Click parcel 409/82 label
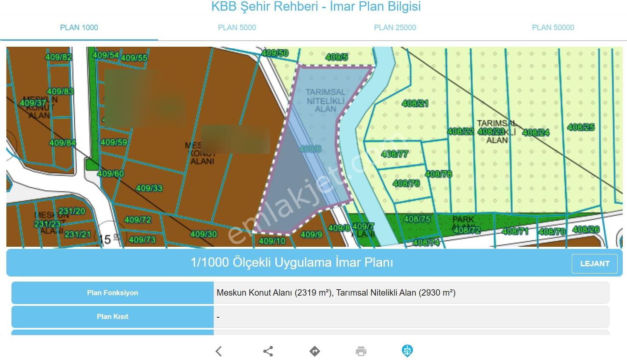 click(x=59, y=57)
